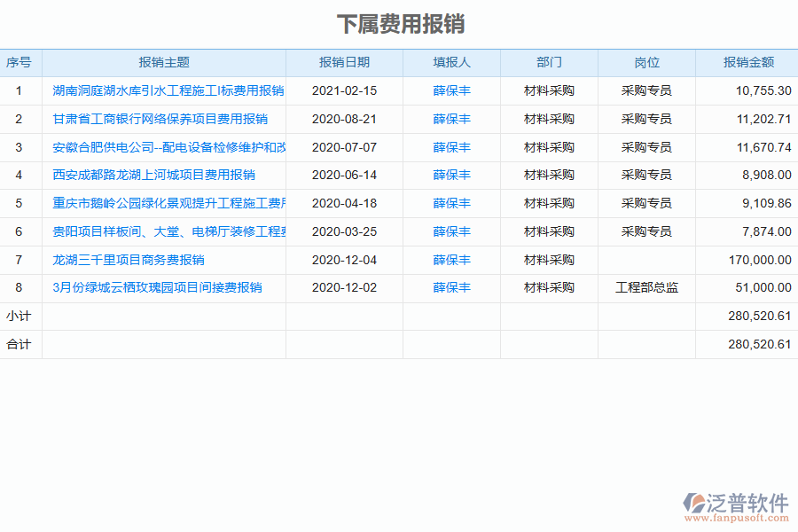Open the 甘肃省工商银行网络保养项目 expense report
798x532 pixels.
pyautogui.click(x=158, y=118)
